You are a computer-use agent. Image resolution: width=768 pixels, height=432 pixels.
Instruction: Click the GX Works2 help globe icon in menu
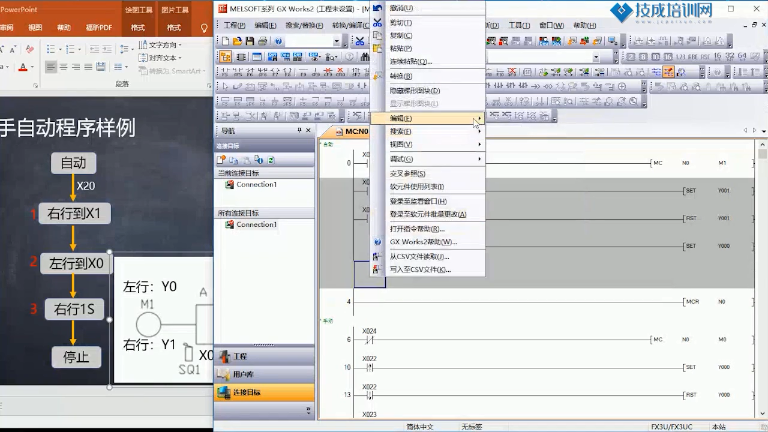click(x=377, y=242)
